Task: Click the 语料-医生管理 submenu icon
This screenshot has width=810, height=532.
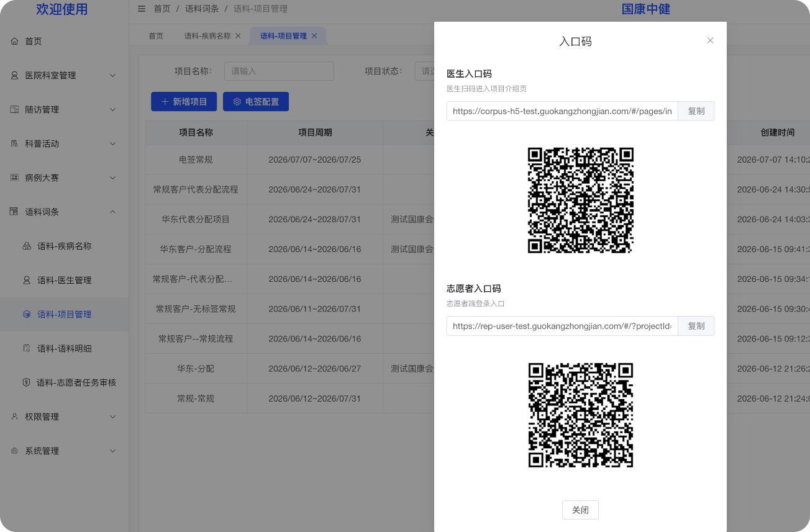Action: (x=27, y=280)
